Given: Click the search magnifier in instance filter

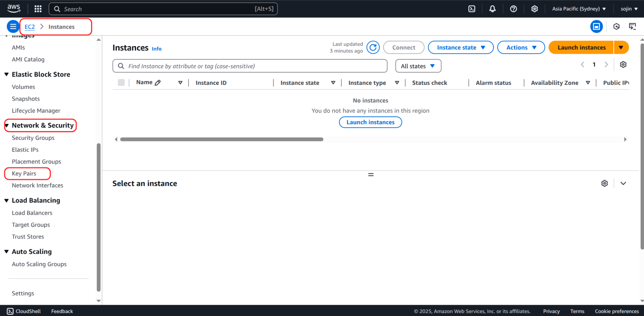Looking at the screenshot, I should [x=121, y=66].
